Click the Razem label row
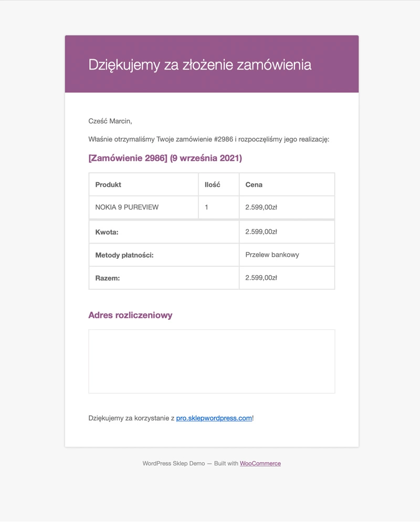The height and width of the screenshot is (525, 420). point(164,278)
